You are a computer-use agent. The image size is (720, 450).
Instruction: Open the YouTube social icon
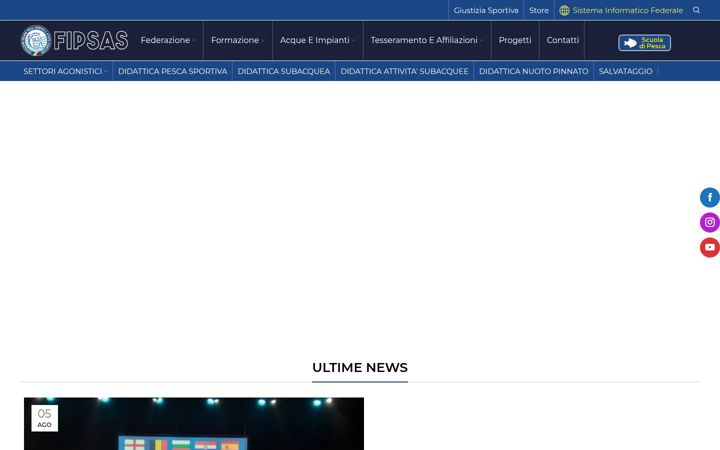coord(709,248)
